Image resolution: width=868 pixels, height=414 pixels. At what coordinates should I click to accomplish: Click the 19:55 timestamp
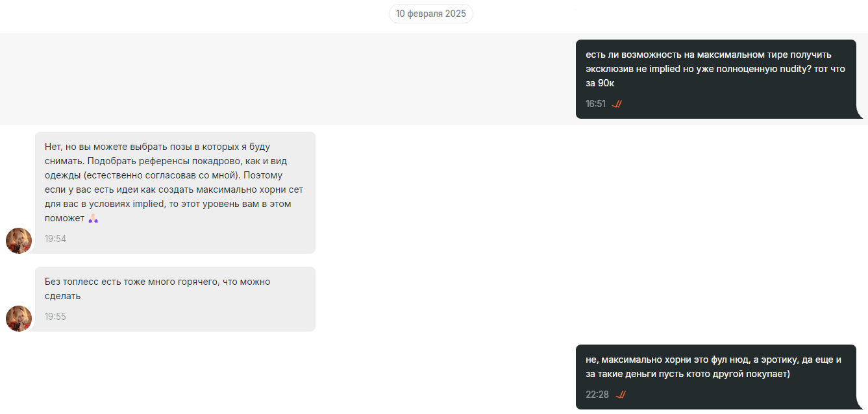55,317
